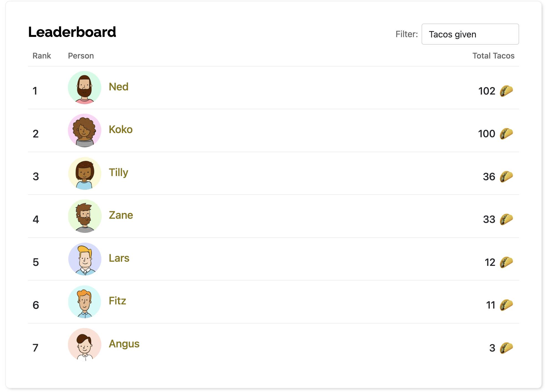
Task: Open the Tacos given filter dropdown
Action: click(470, 34)
